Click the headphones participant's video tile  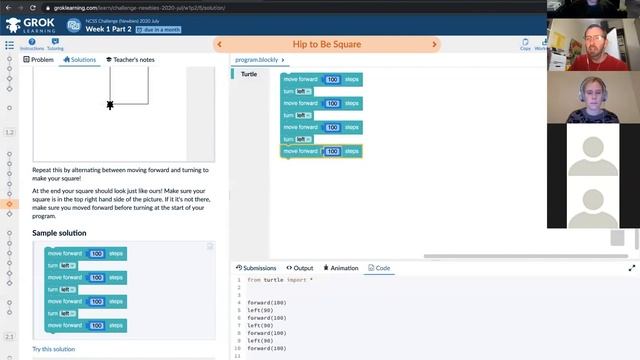click(x=593, y=97)
